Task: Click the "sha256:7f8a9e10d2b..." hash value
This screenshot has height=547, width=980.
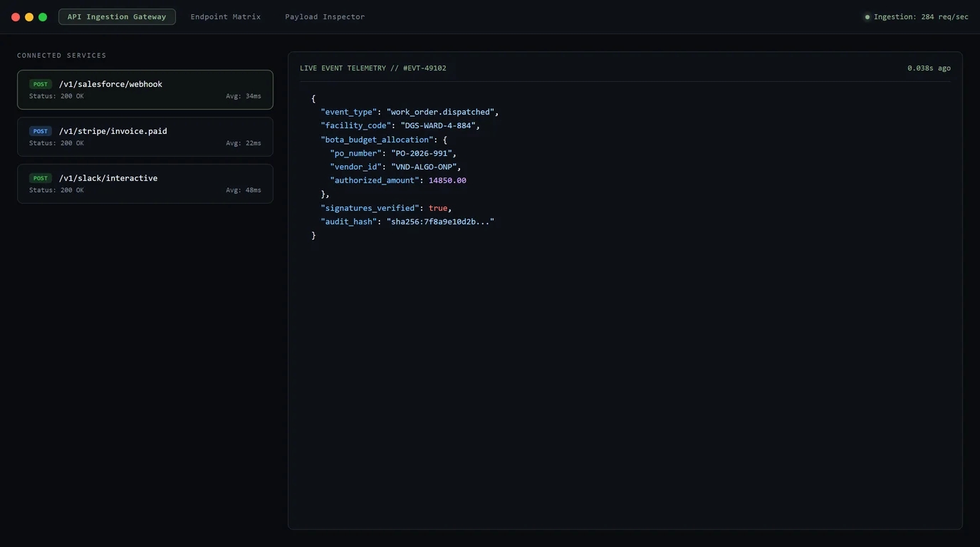Action: [x=440, y=222]
